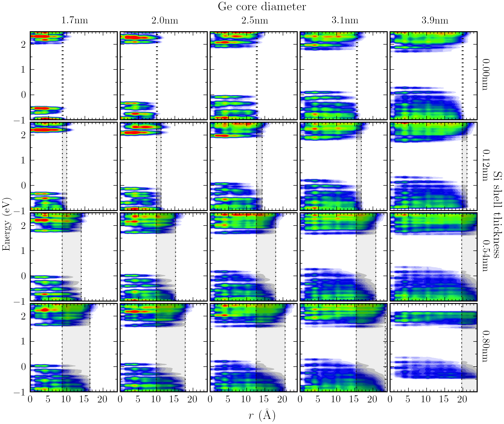Click the 'Ge core diameter' title
504x424 pixels.
click(262, 7)
